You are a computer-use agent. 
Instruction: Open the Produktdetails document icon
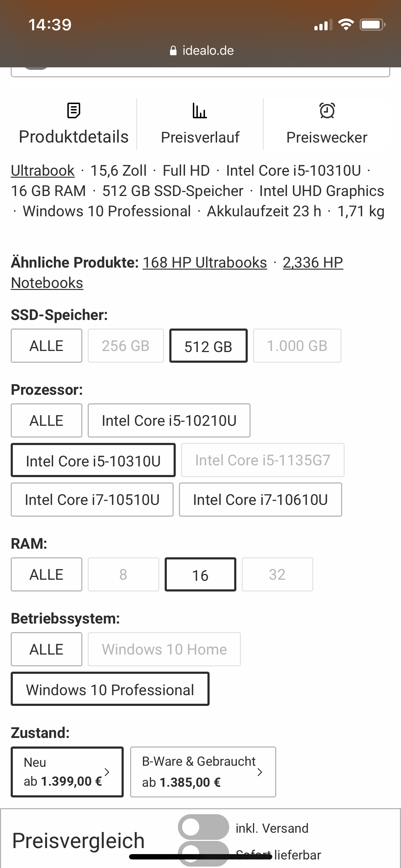point(73,110)
